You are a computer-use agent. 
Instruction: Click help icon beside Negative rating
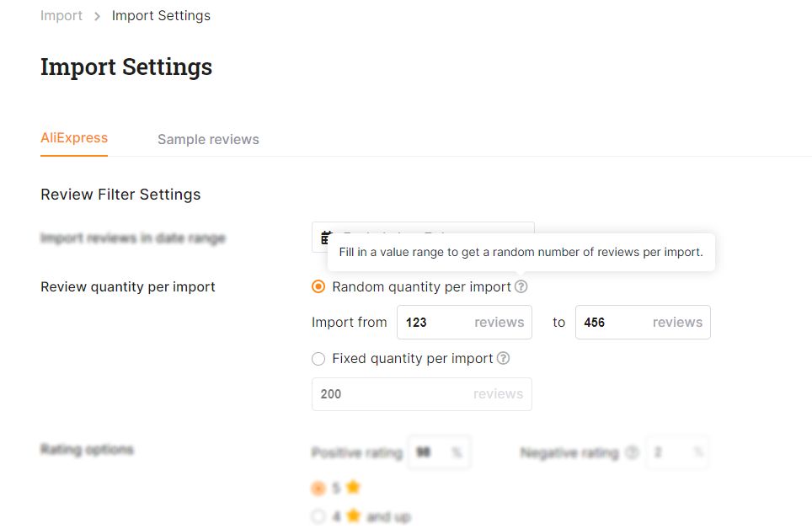pos(632,452)
